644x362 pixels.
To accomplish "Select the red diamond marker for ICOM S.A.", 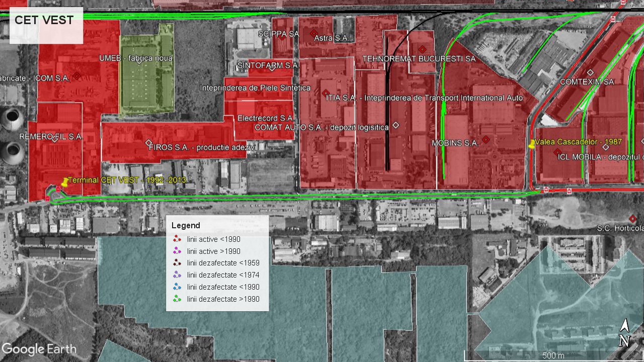I will pyautogui.click(x=76, y=76).
